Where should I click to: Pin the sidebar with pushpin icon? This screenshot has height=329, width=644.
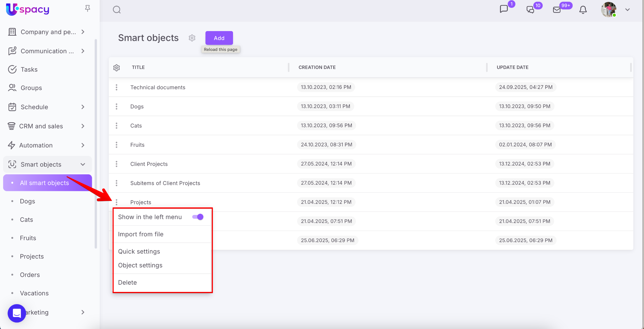(x=87, y=8)
